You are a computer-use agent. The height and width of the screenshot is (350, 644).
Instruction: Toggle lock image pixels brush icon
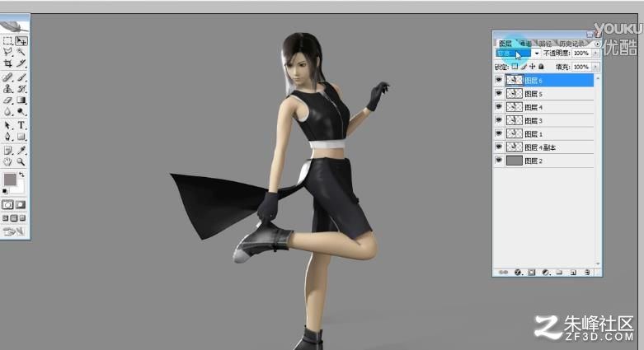(x=524, y=67)
